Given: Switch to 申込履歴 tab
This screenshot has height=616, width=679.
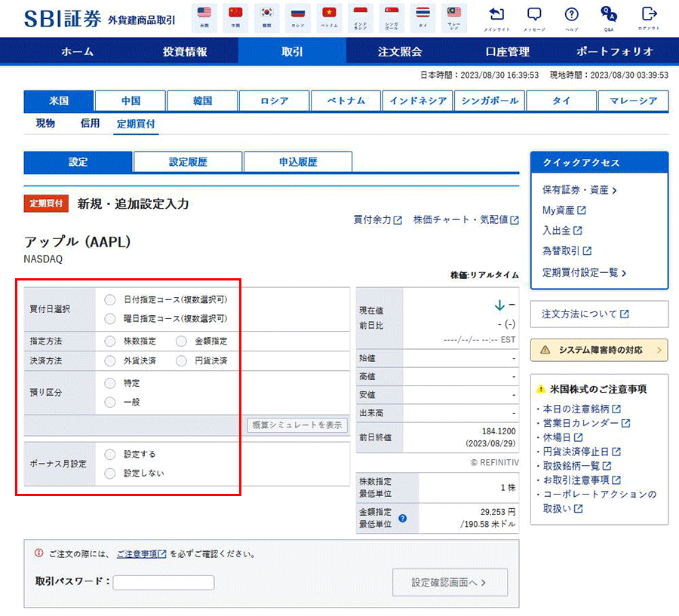Looking at the screenshot, I should tap(298, 162).
